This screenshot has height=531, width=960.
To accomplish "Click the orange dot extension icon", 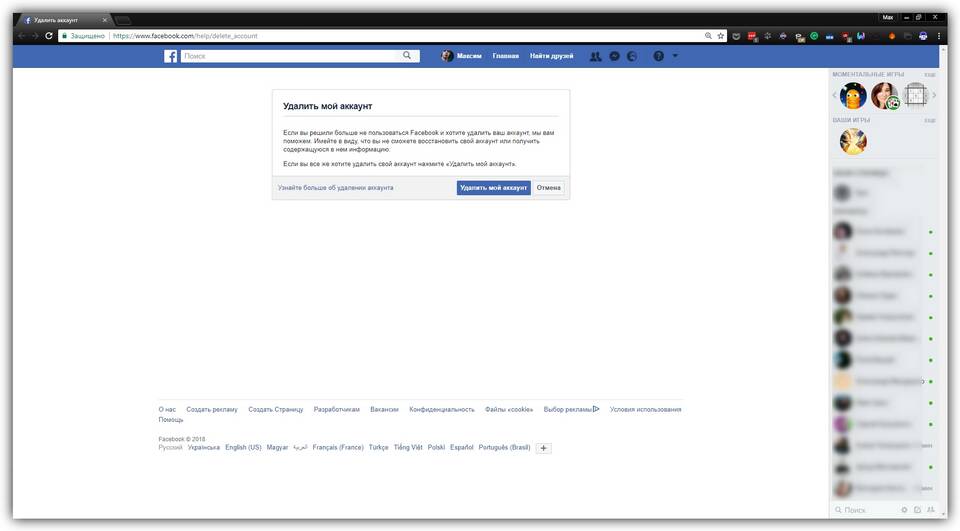I will tap(891, 36).
